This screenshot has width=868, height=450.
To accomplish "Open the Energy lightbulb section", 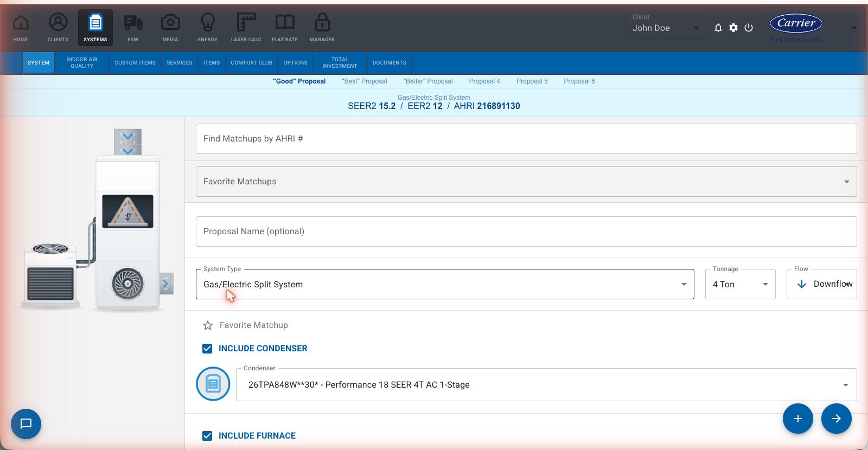I will 208,28.
